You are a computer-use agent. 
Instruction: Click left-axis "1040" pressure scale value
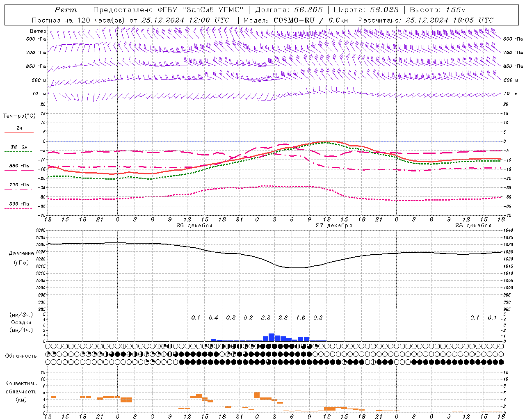[x=41, y=230]
